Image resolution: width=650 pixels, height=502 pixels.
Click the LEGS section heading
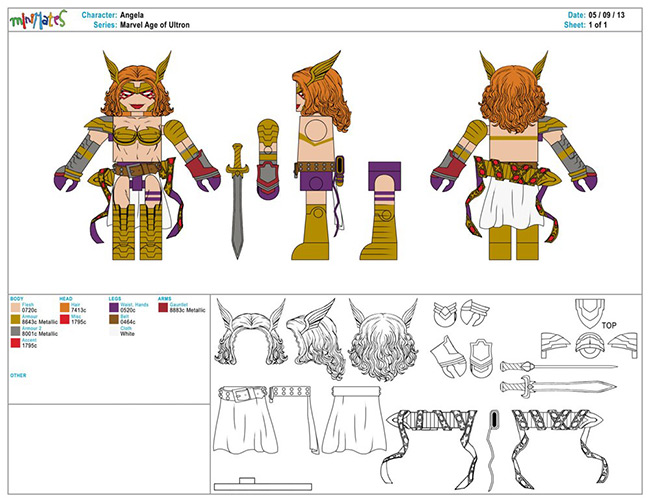pyautogui.click(x=115, y=299)
